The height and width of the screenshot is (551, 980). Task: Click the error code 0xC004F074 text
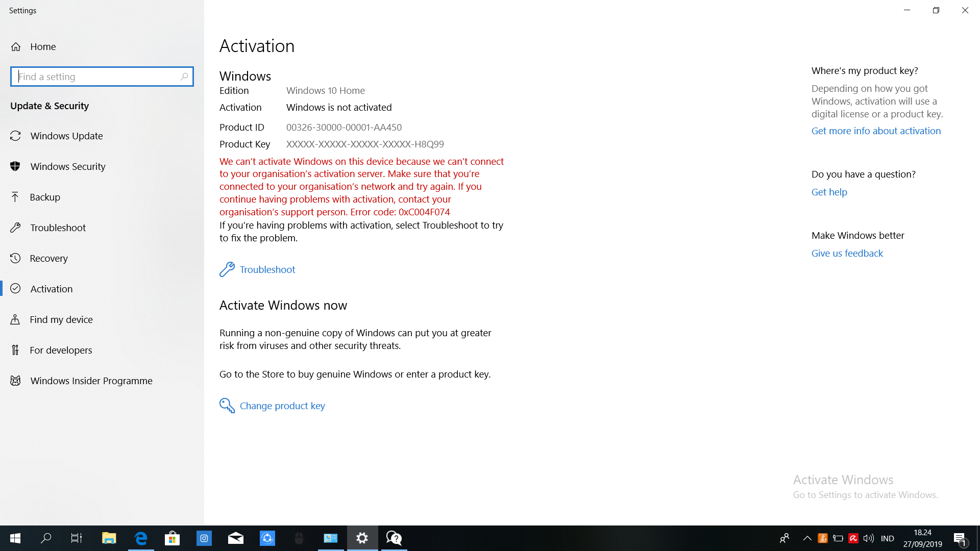tap(424, 212)
